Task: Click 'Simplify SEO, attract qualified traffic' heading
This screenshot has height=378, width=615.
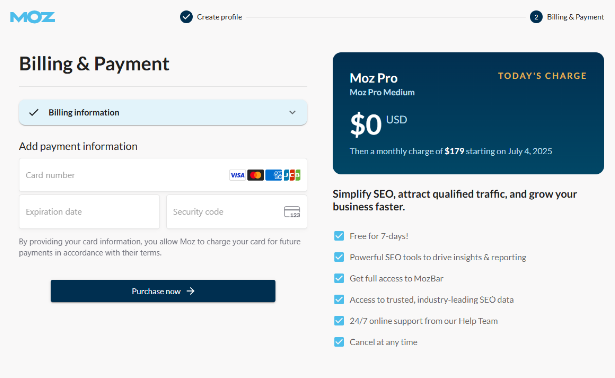Action: (455, 200)
